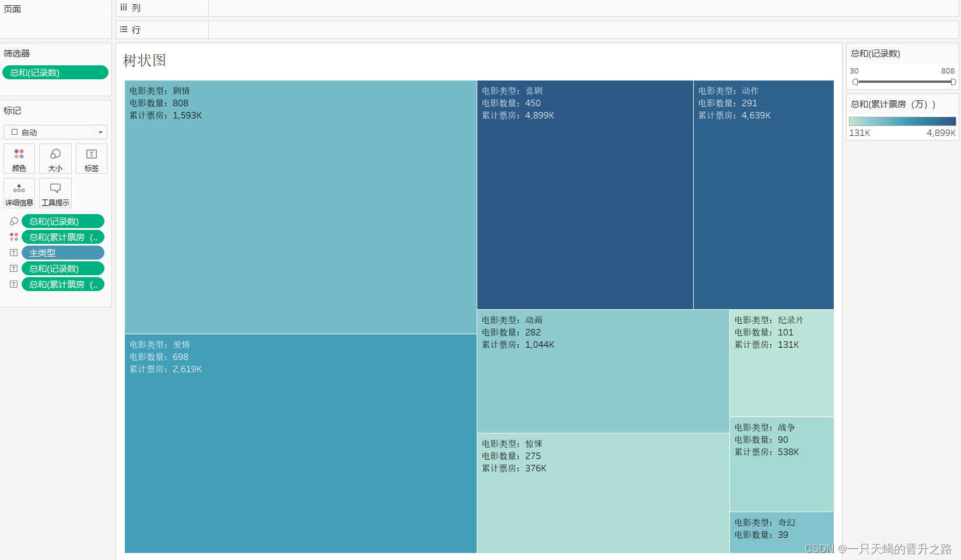Select 总和(记录数) pill in filters shelf

[x=55, y=72]
